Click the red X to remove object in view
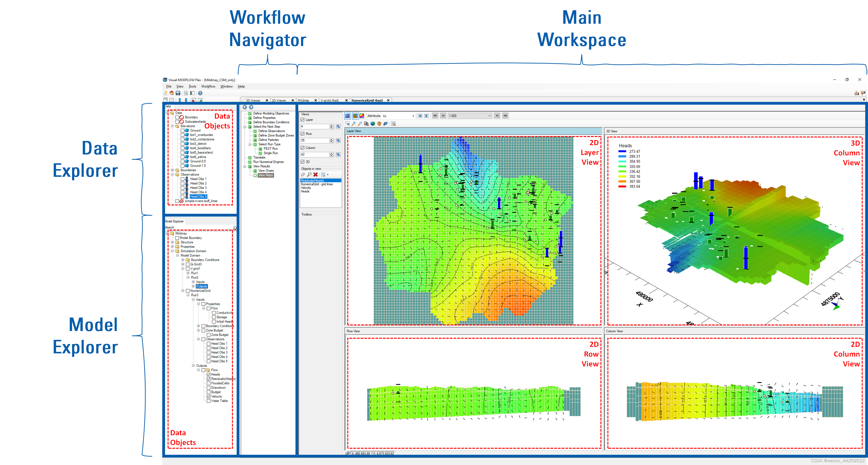Viewport: 868px width, 465px height. coord(315,174)
